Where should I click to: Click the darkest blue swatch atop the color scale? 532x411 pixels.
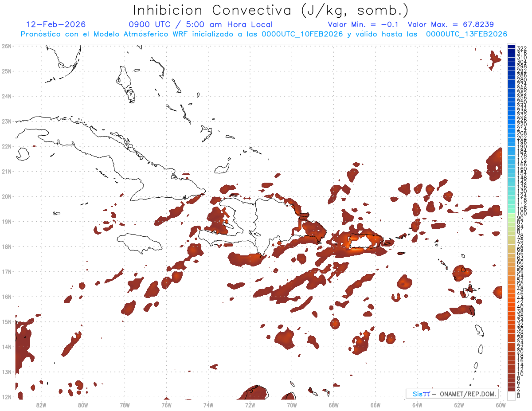[511, 47]
